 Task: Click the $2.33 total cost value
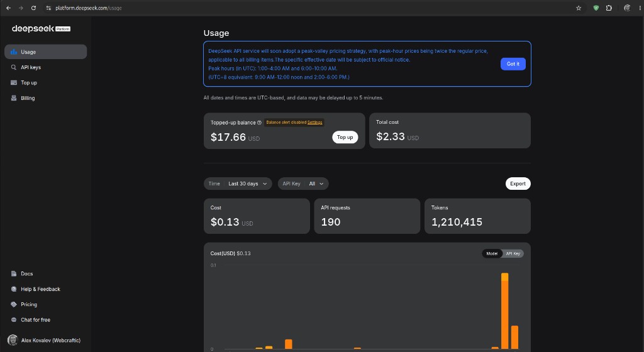tap(391, 136)
